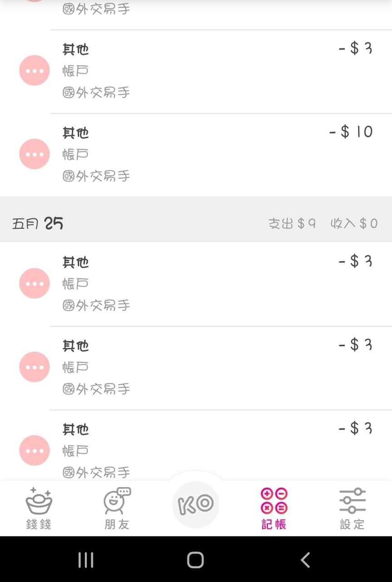Tap the pink icon of the first 五月 25 entry
Image resolution: width=392 pixels, height=582 pixels.
coord(35,283)
